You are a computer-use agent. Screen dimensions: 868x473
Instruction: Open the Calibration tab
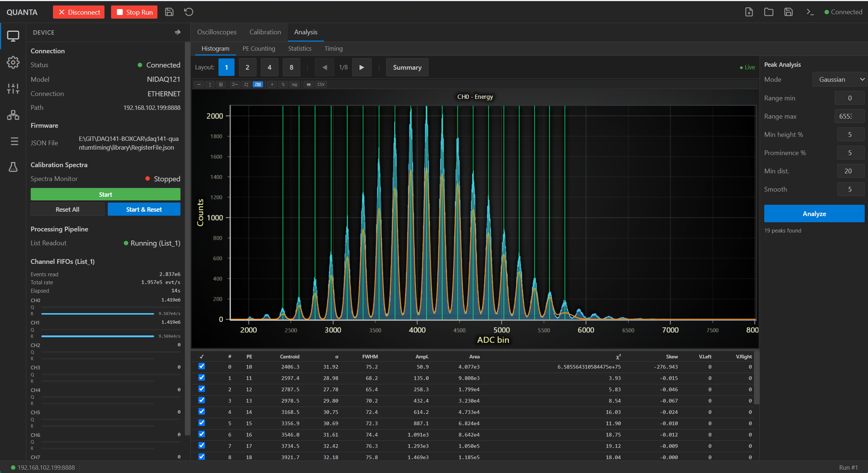(265, 32)
